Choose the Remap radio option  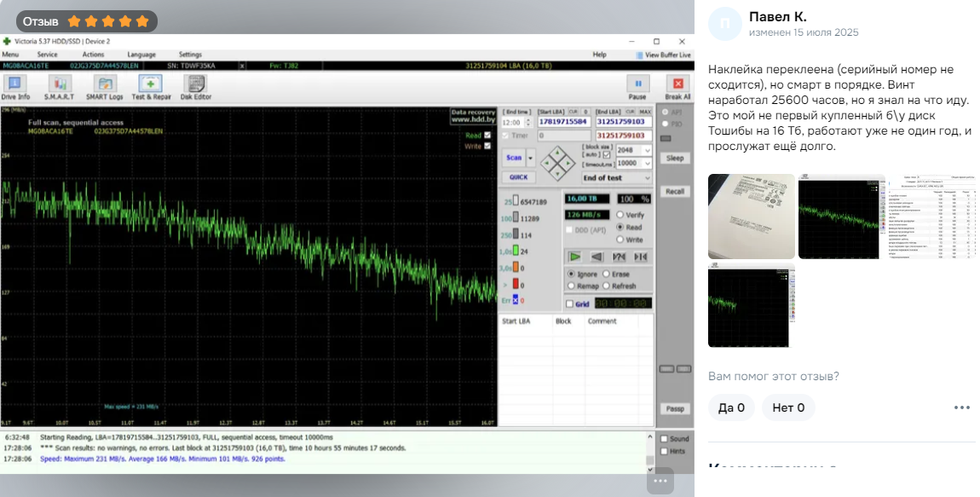click(571, 286)
